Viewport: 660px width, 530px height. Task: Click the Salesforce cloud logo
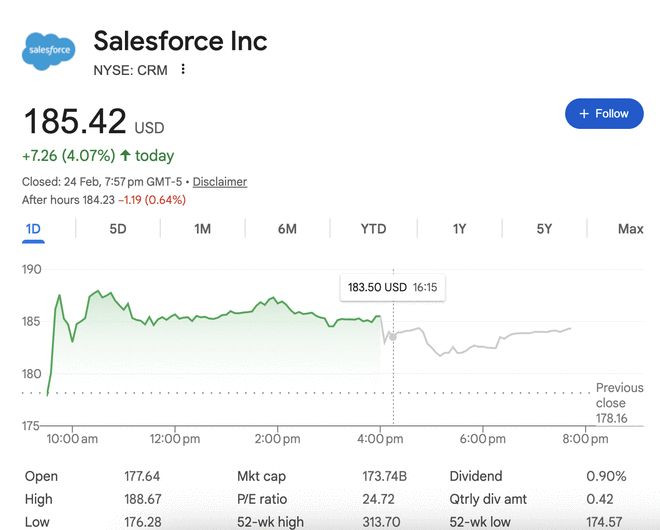48,49
